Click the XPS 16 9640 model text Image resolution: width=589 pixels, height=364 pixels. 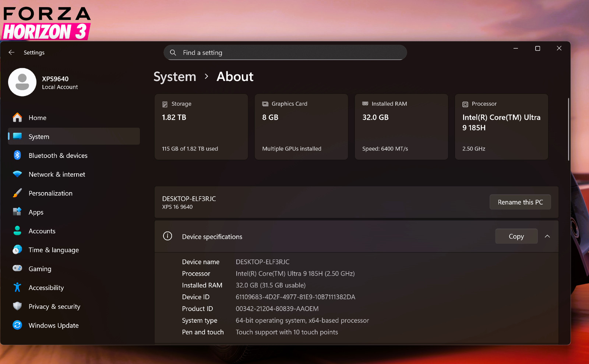(x=177, y=207)
